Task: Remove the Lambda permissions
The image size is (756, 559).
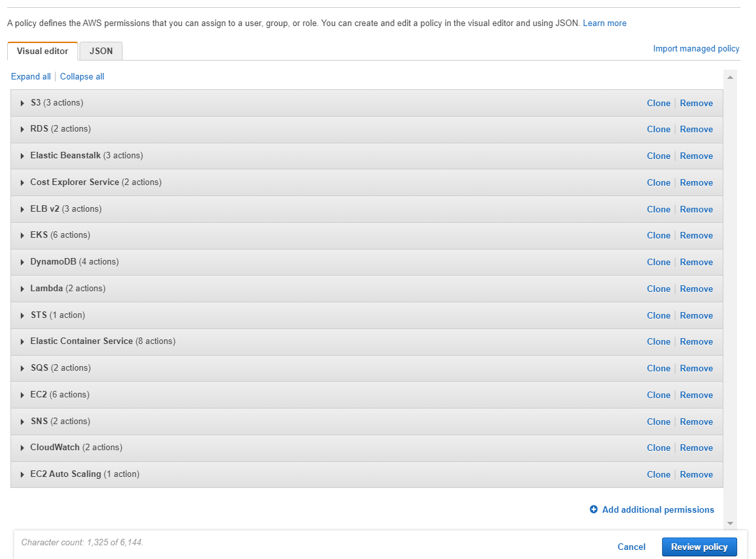Action: coord(696,289)
